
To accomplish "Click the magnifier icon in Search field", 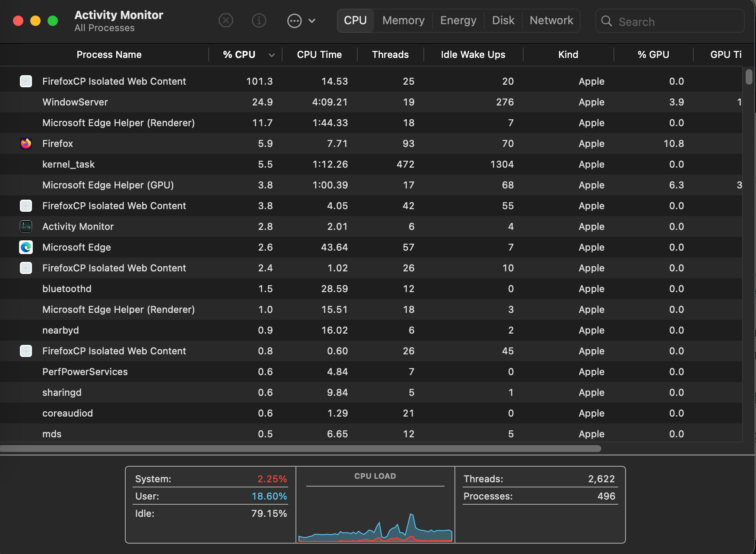I will coord(607,21).
